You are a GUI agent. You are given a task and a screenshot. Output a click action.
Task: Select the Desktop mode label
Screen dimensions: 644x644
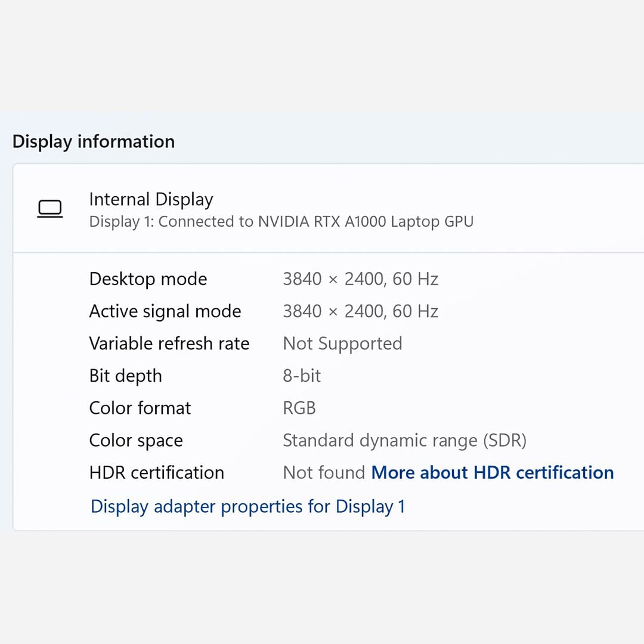pyautogui.click(x=148, y=279)
